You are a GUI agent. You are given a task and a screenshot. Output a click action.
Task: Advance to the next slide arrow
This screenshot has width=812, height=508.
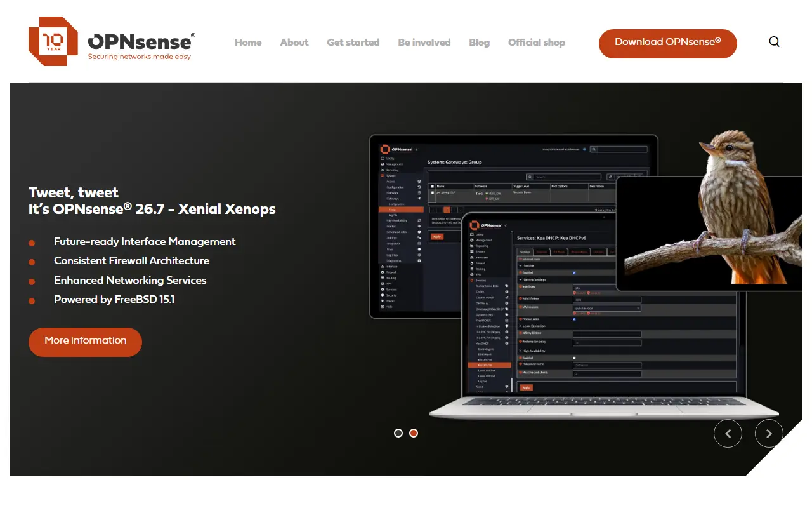tap(769, 434)
